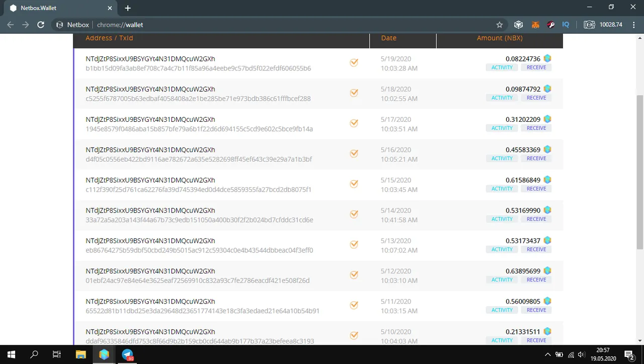Open Task View on the taskbar
Viewport: 644px width, 364px height.
point(57,354)
